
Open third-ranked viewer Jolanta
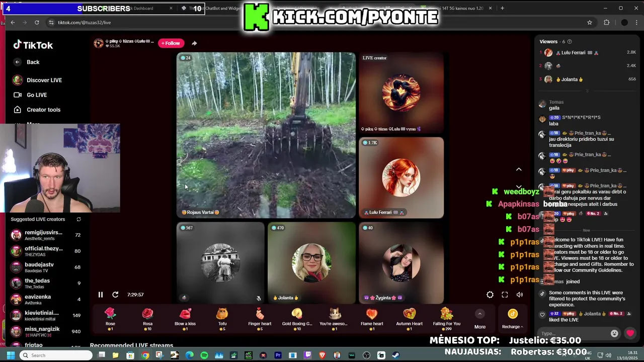(x=588, y=79)
